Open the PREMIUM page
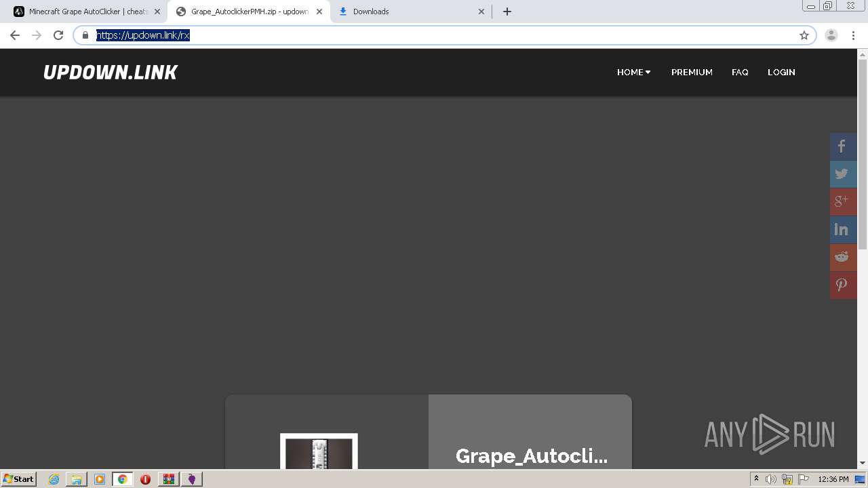Image resolution: width=868 pixels, height=488 pixels. pyautogui.click(x=692, y=72)
